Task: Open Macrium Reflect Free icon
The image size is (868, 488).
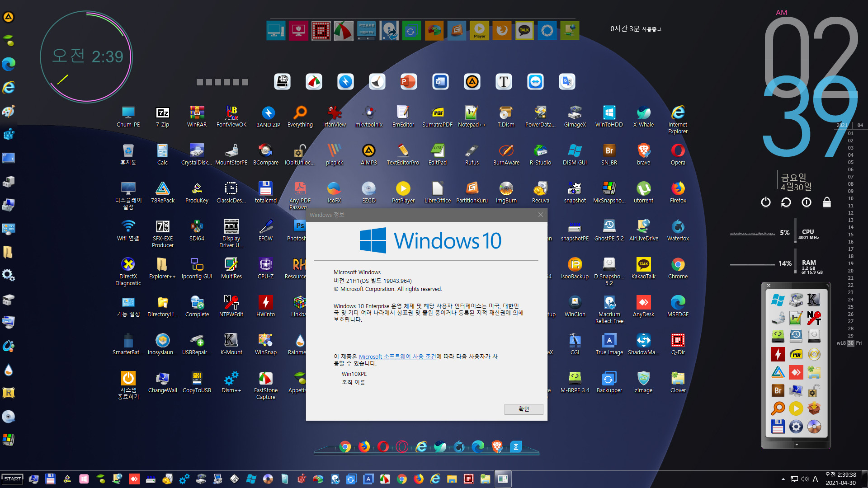Action: (609, 309)
